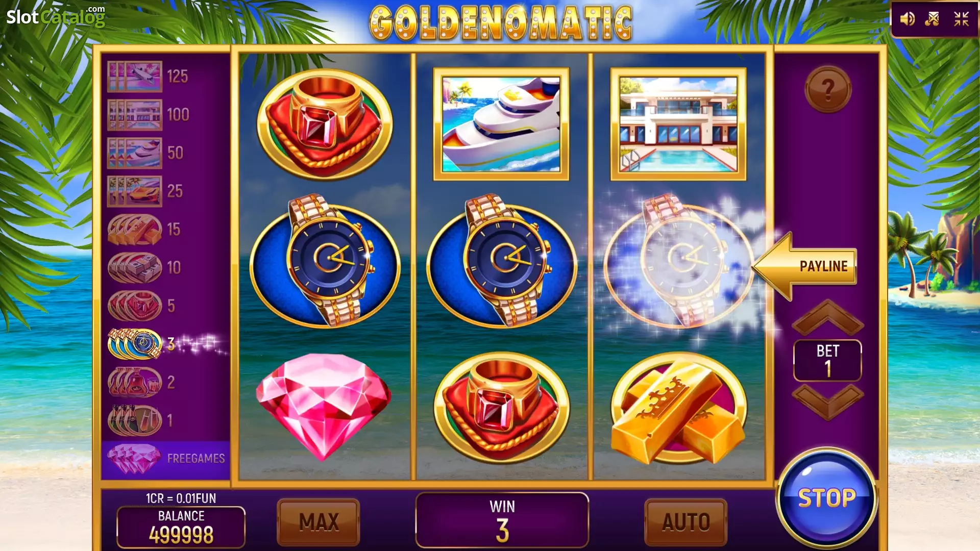Screen dimensions: 980x551
Task: Open the SlotCatalog.com logo link
Action: click(x=56, y=16)
